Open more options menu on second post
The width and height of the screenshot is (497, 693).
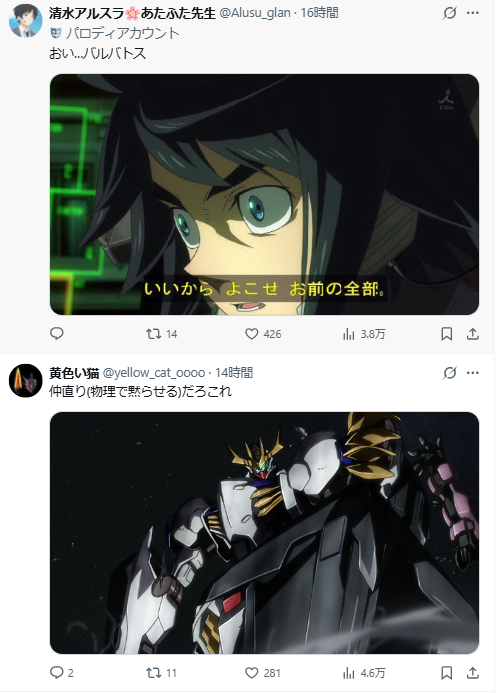click(x=473, y=373)
